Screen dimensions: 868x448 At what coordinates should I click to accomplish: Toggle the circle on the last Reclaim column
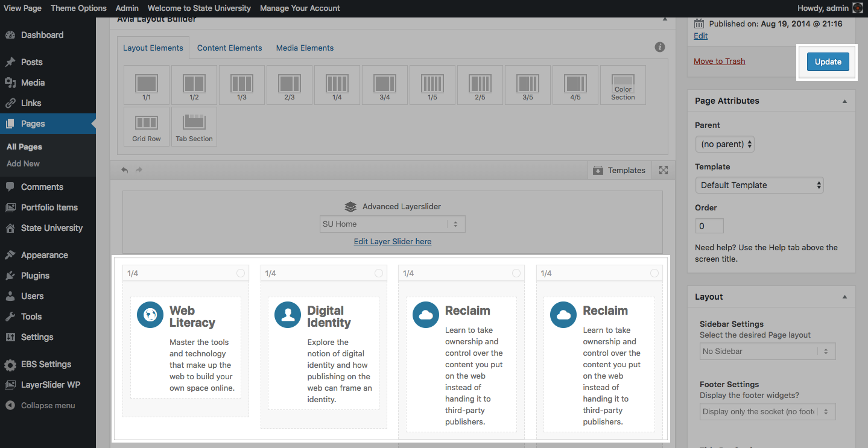tap(654, 273)
